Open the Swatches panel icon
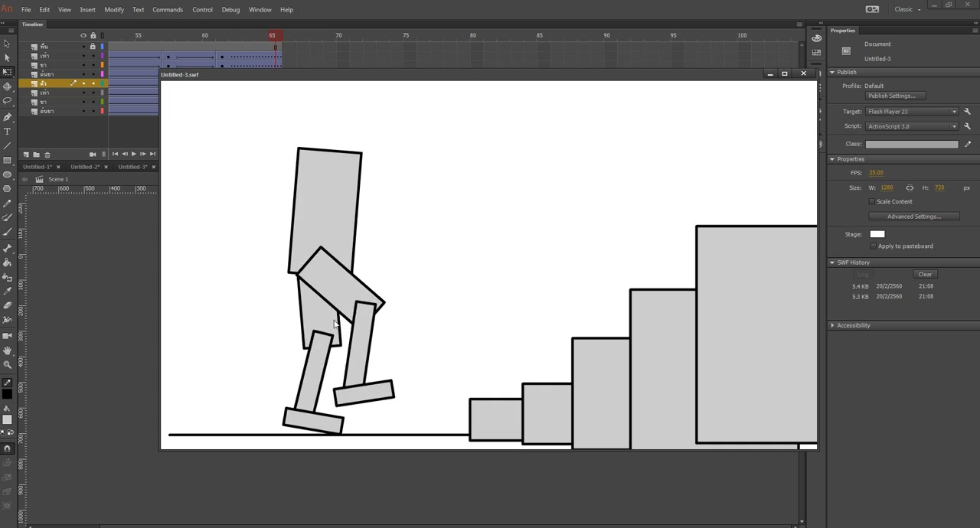Viewport: 980px width, 528px height. click(816, 52)
